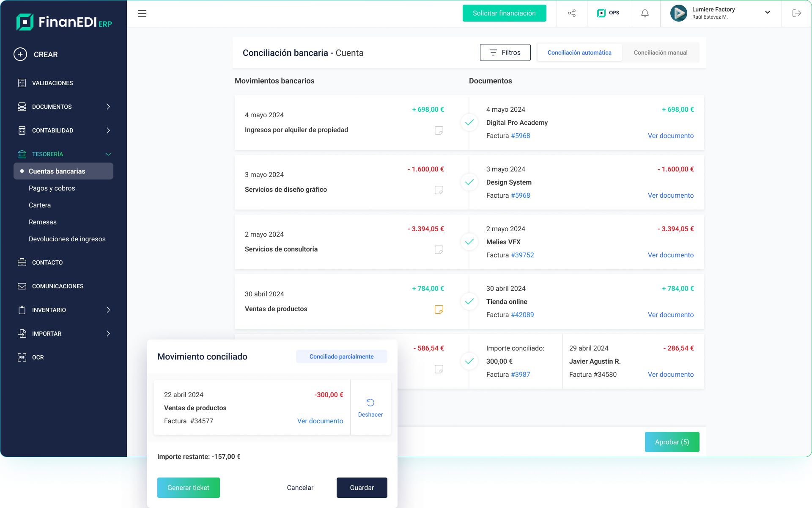The image size is (812, 508).
Task: Toggle the checkmark for Tienda online match
Action: coord(469,301)
